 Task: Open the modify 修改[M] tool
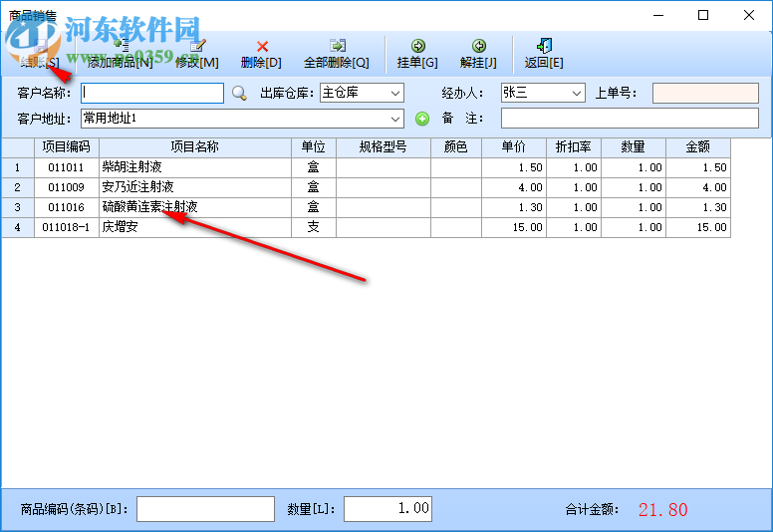[197, 54]
